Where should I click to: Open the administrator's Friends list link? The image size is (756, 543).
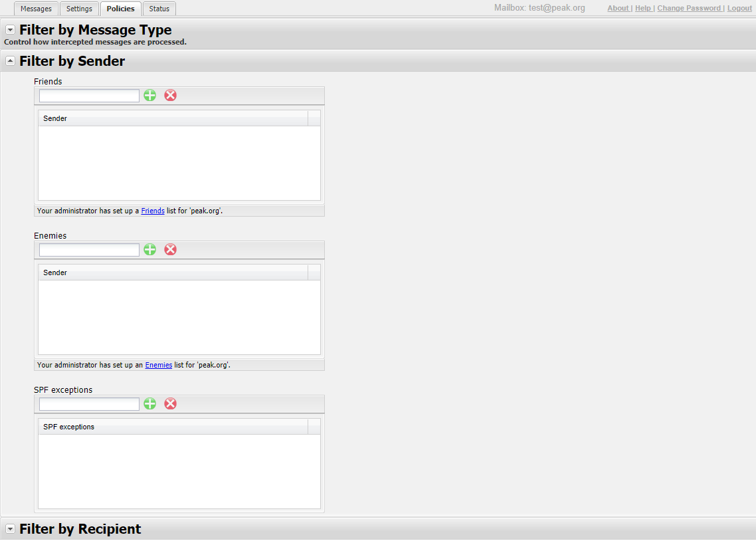pos(153,211)
